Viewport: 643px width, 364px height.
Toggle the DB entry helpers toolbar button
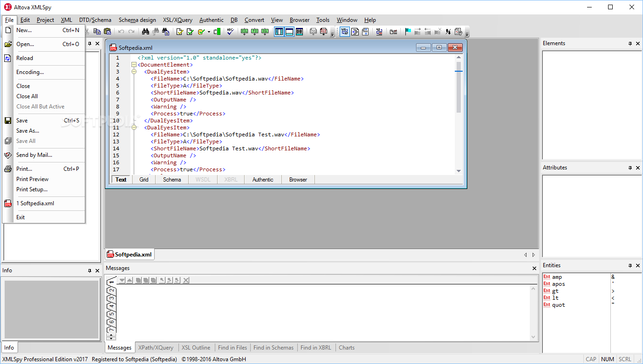[299, 31]
